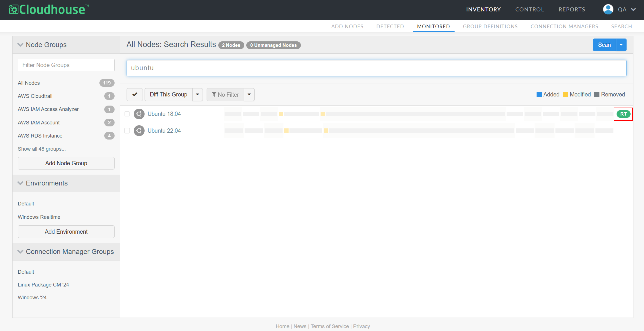Viewport: 644px width, 331px height.
Task: Click the Diff This Group button
Action: pyautogui.click(x=169, y=94)
